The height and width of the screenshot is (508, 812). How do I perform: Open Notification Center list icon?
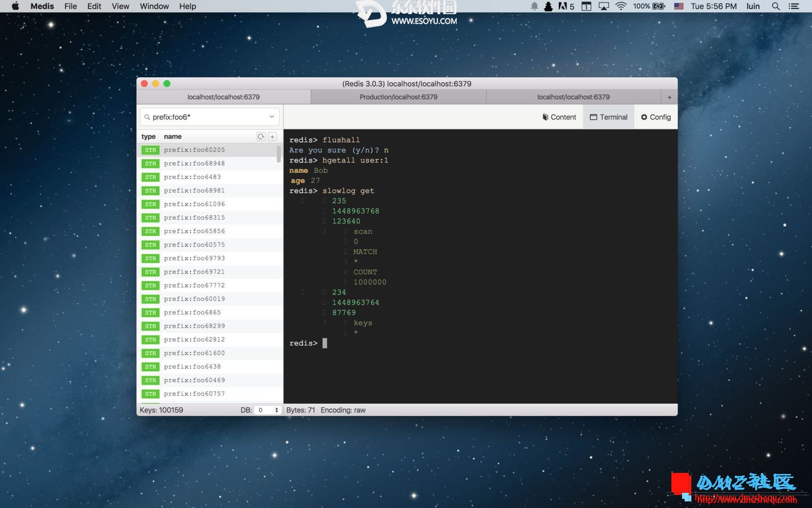[794, 6]
